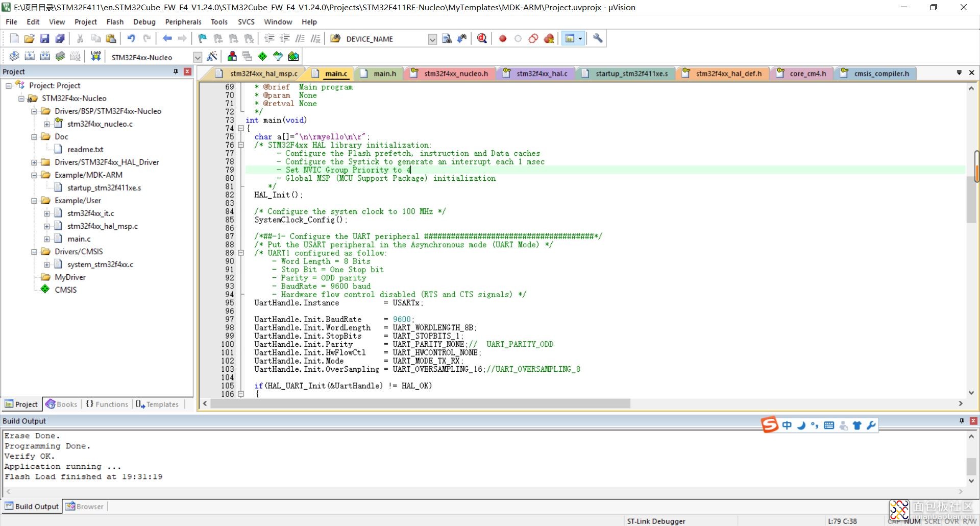980x526 pixels.
Task: Select the MyDriver group in the project tree
Action: pos(70,277)
